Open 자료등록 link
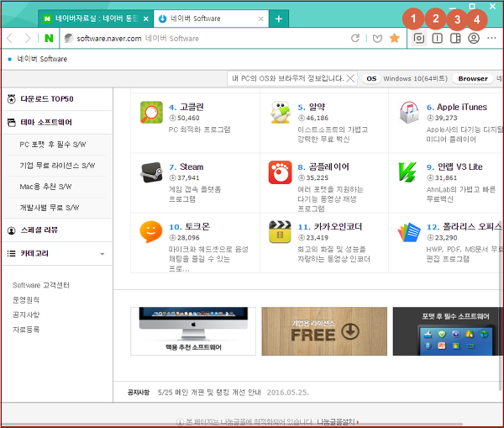 click(26, 330)
